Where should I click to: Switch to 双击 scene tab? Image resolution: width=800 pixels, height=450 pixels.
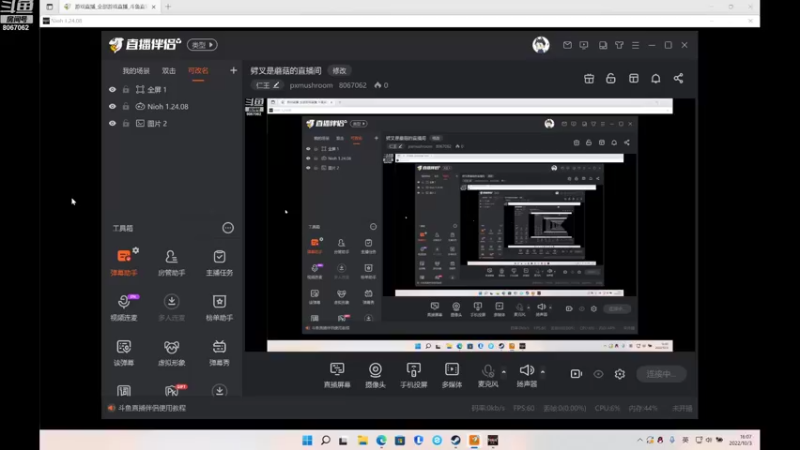tap(169, 71)
